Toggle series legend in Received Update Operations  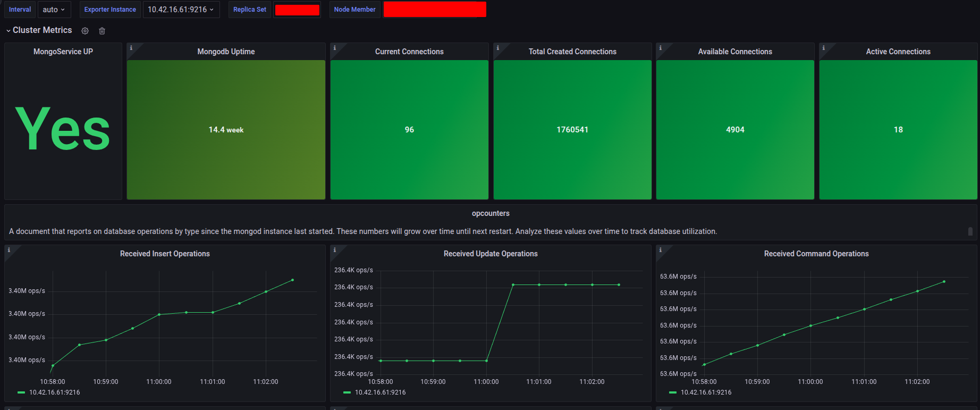point(380,392)
